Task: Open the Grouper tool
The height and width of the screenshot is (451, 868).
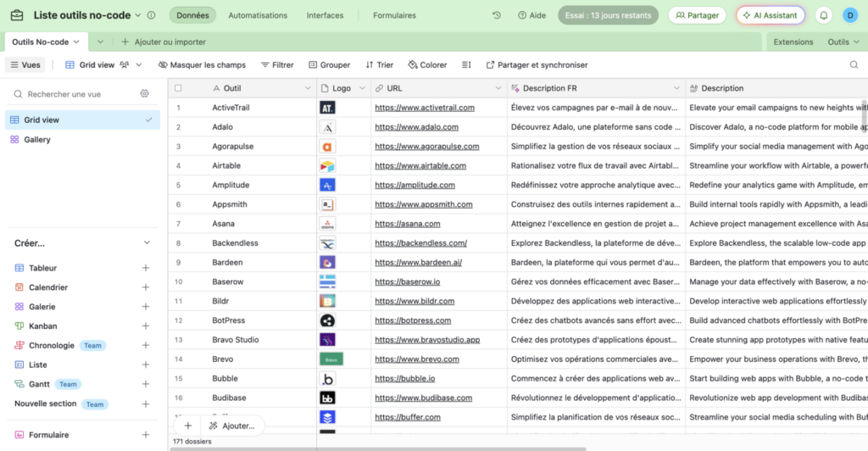Action: coord(329,64)
